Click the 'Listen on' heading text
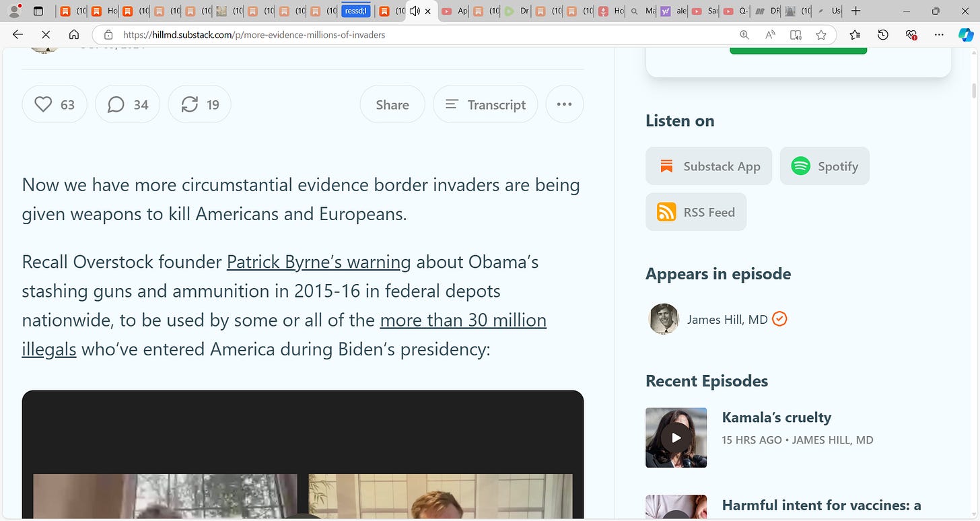The width and height of the screenshot is (980, 521). [680, 120]
